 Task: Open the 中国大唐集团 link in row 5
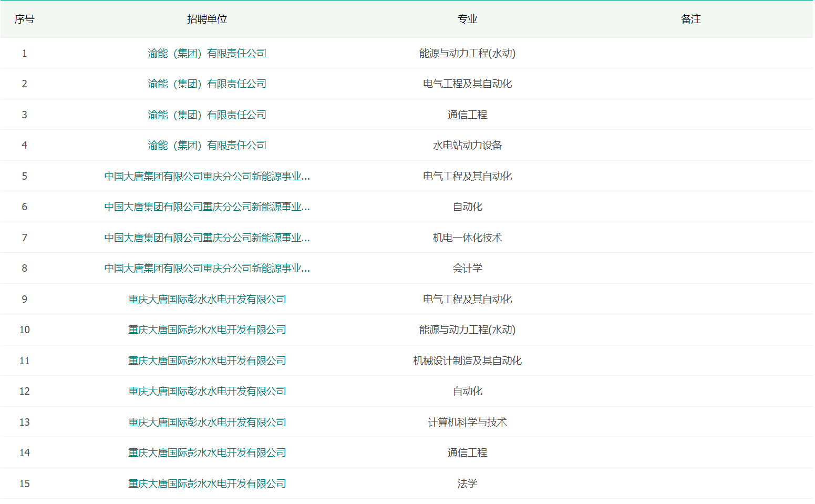pos(207,176)
